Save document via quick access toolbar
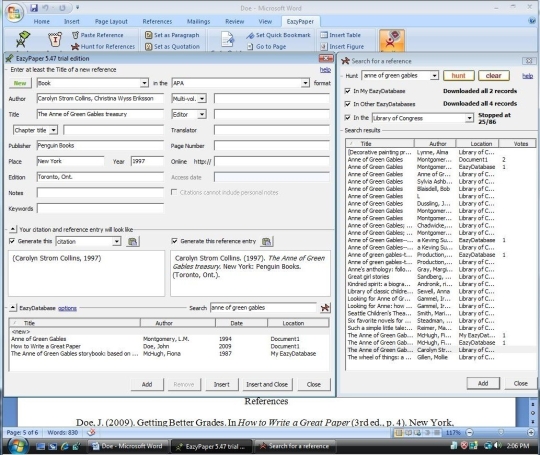Screen dimensions: 540x455 pyautogui.click(x=33, y=8)
